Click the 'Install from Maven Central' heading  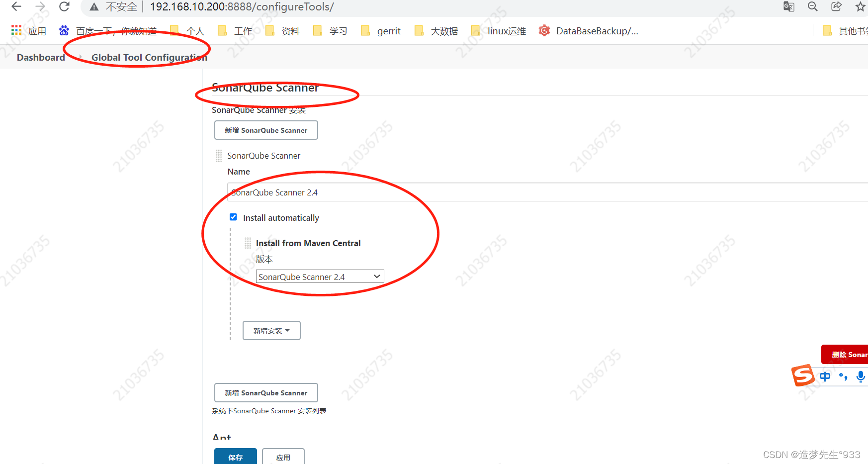[308, 243]
